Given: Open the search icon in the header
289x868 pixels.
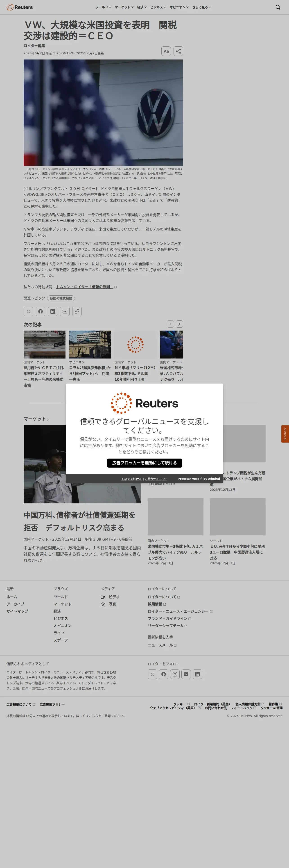Looking at the screenshot, I should point(278,7).
